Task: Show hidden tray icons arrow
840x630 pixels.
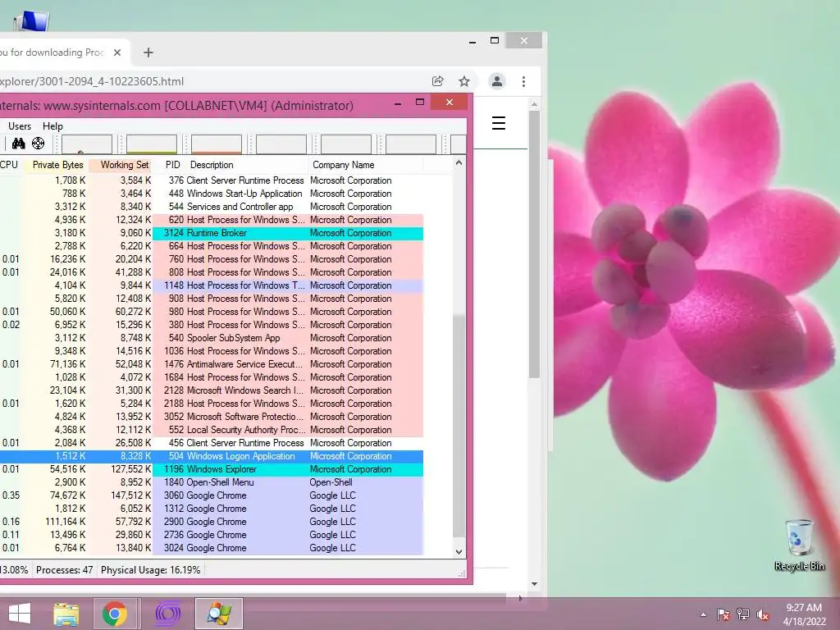Action: pyautogui.click(x=703, y=614)
